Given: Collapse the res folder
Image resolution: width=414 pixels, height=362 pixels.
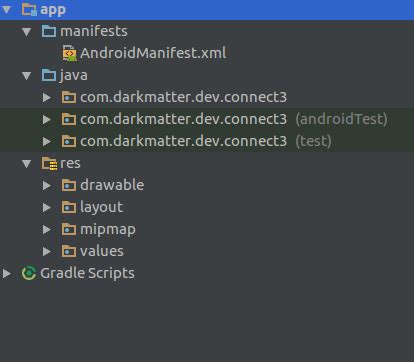Looking at the screenshot, I should [x=26, y=164].
